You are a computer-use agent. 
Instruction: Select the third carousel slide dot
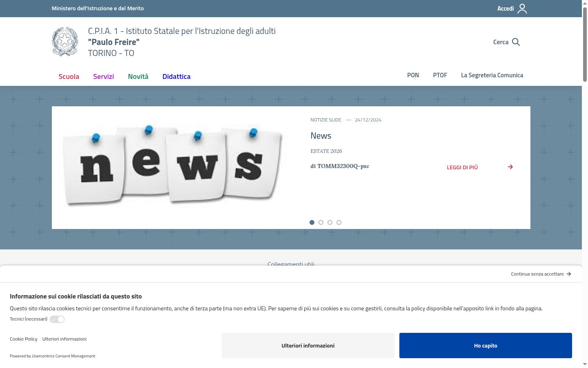coord(330,222)
